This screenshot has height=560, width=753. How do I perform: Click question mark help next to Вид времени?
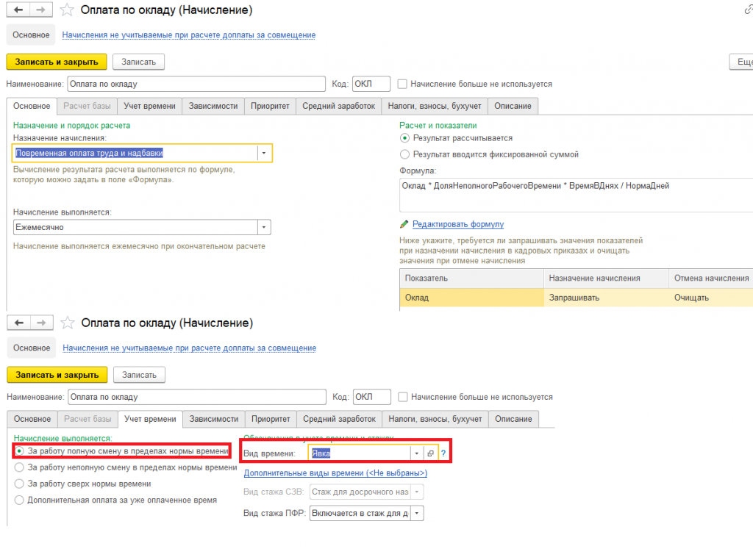point(443,453)
